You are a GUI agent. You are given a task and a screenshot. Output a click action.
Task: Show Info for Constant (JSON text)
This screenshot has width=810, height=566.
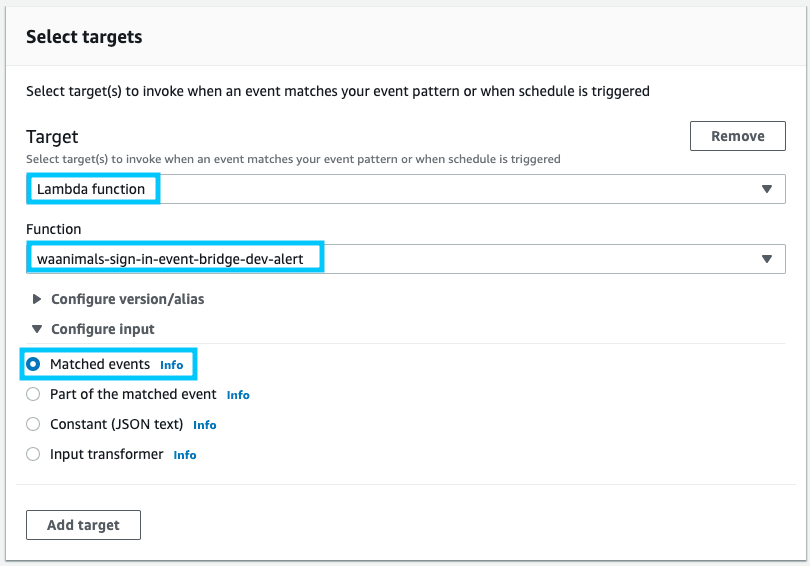(x=205, y=426)
